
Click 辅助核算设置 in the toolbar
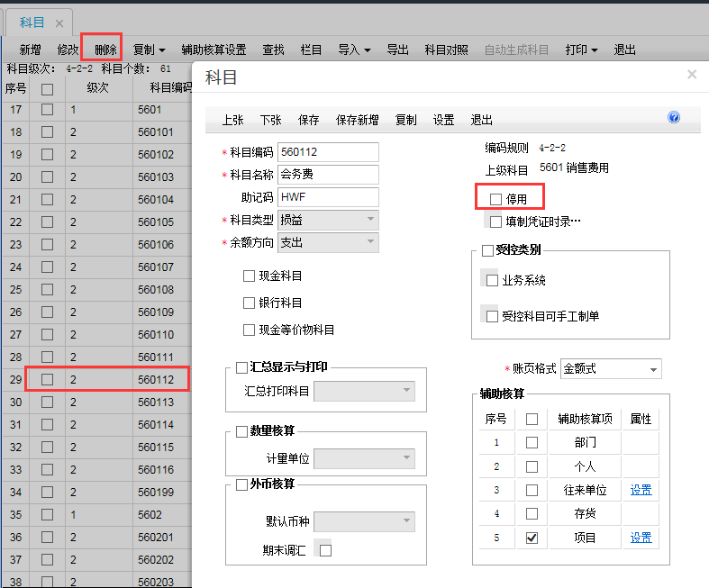point(214,50)
